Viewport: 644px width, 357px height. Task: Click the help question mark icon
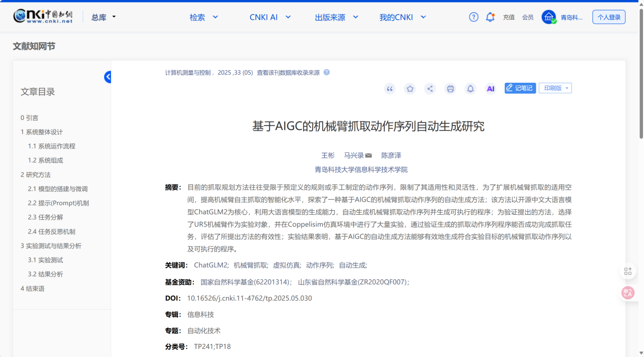click(x=473, y=17)
